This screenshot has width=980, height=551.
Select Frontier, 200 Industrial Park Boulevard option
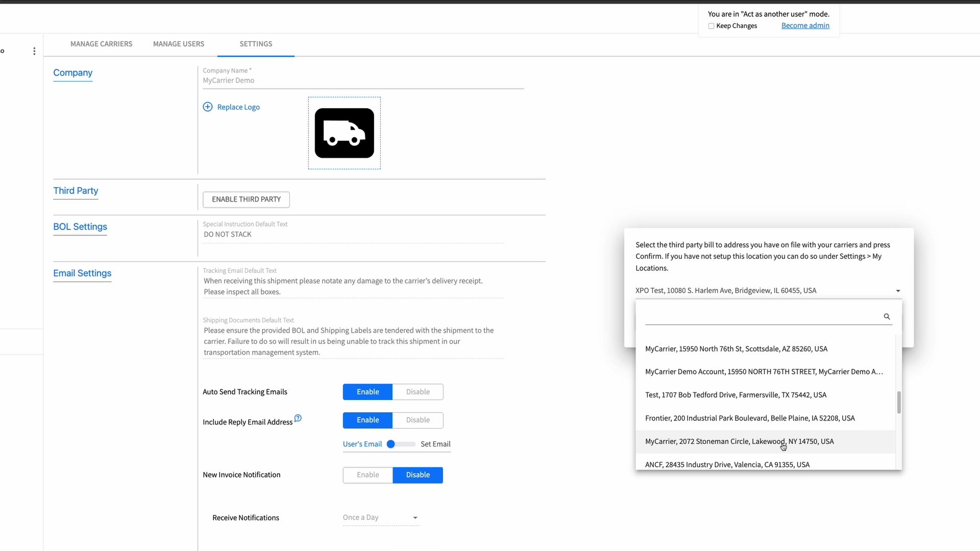click(749, 418)
